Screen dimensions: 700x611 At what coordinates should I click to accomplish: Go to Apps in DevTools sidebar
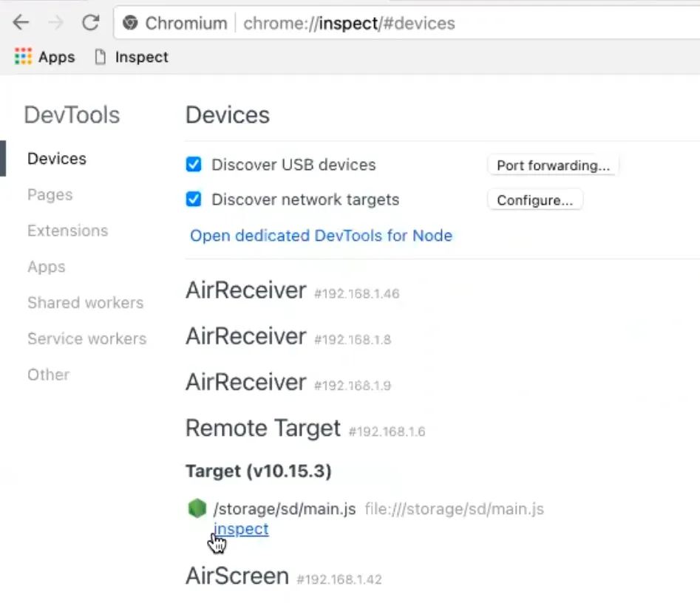point(47,267)
